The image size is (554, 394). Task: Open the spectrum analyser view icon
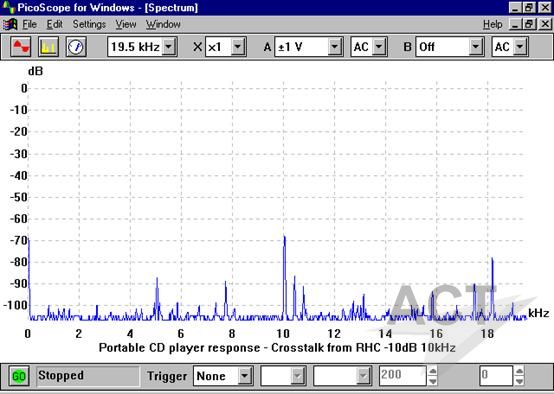click(x=48, y=47)
